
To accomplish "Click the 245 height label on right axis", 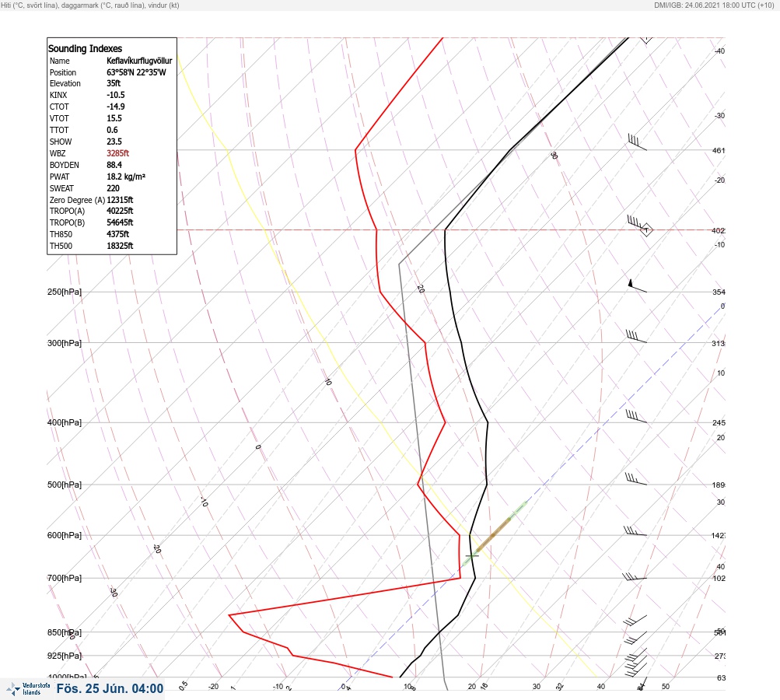I will 719,423.
